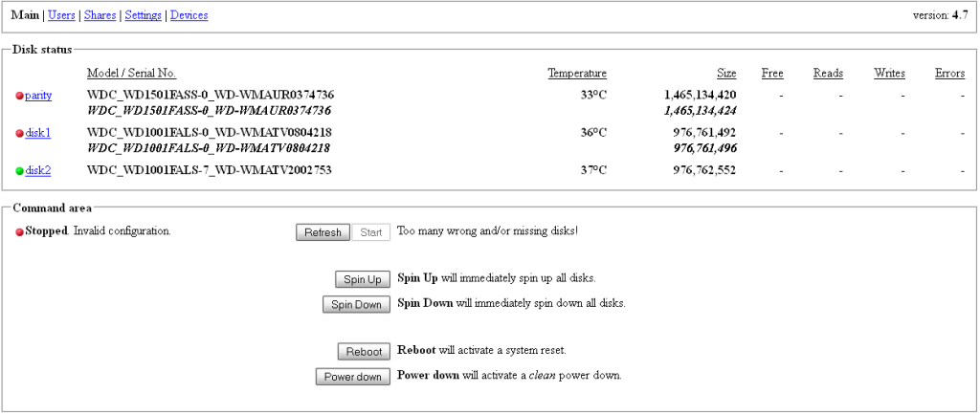
Task: Click the Command area section title
Action: [x=53, y=208]
